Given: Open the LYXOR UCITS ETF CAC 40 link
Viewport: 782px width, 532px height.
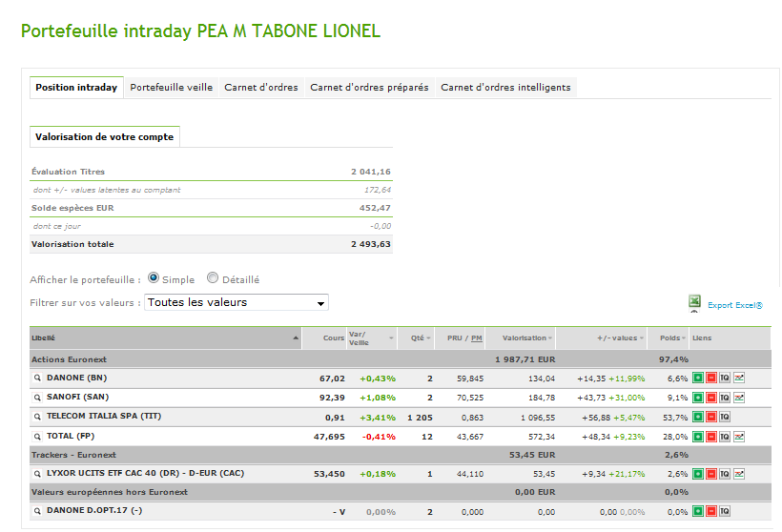Looking at the screenshot, I should pyautogui.click(x=145, y=473).
